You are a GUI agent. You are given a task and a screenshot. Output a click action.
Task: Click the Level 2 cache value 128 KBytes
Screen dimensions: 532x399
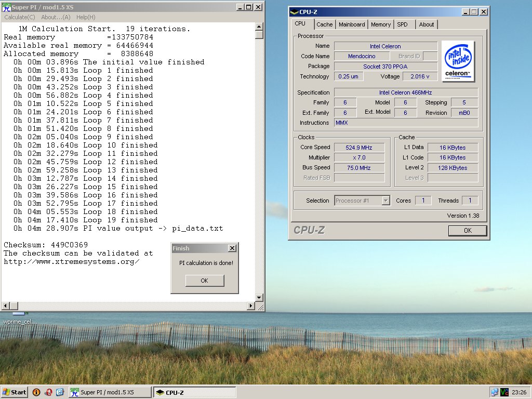(x=453, y=168)
